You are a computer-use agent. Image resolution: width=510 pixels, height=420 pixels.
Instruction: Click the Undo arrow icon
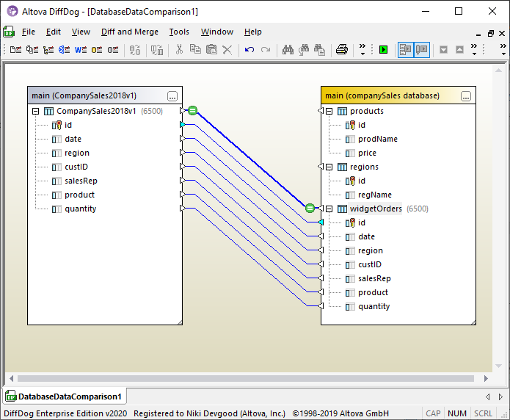click(x=249, y=50)
